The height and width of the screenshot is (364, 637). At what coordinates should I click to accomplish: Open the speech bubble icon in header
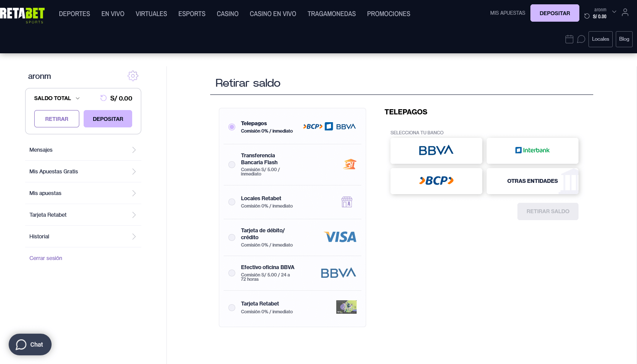(581, 39)
